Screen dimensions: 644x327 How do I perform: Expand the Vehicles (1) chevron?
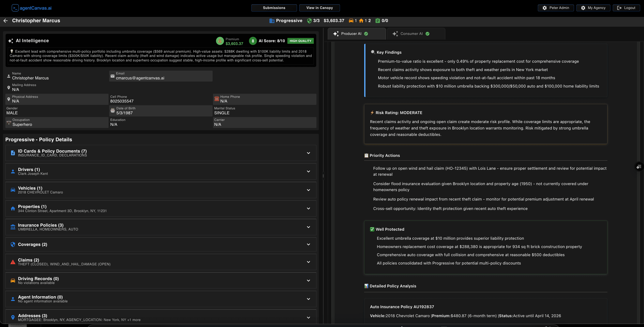[308, 190]
